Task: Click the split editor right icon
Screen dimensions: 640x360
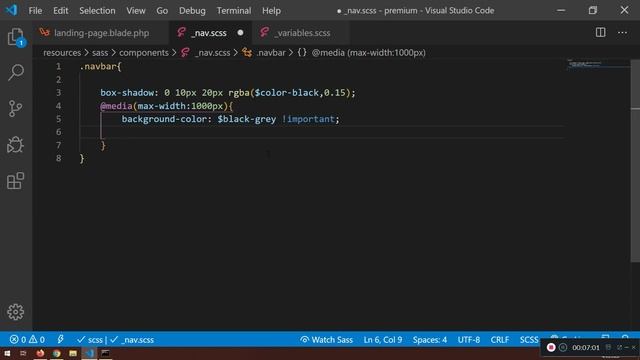Action: pyautogui.click(x=600, y=33)
